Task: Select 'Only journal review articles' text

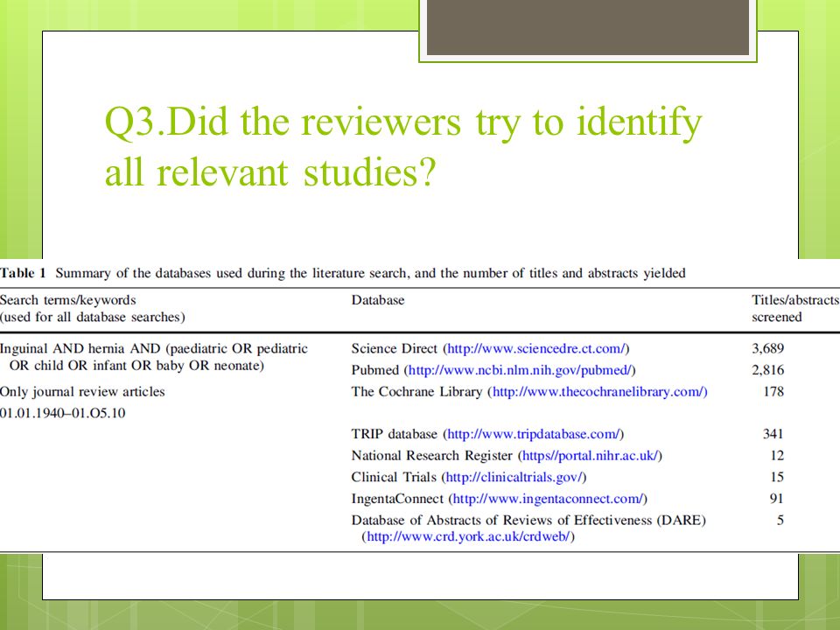Action: 82,392
